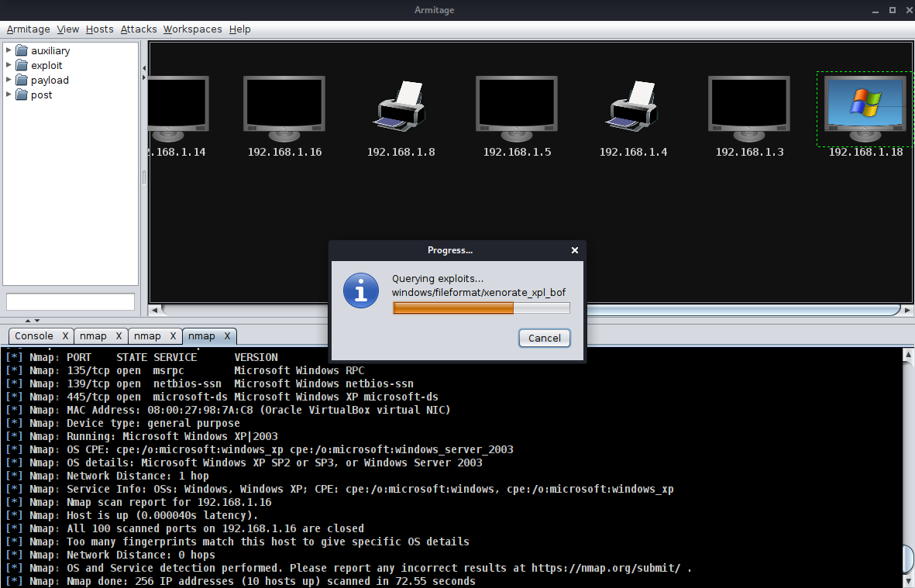
Task: Maximize the Armitage window
Action: click(x=893, y=10)
